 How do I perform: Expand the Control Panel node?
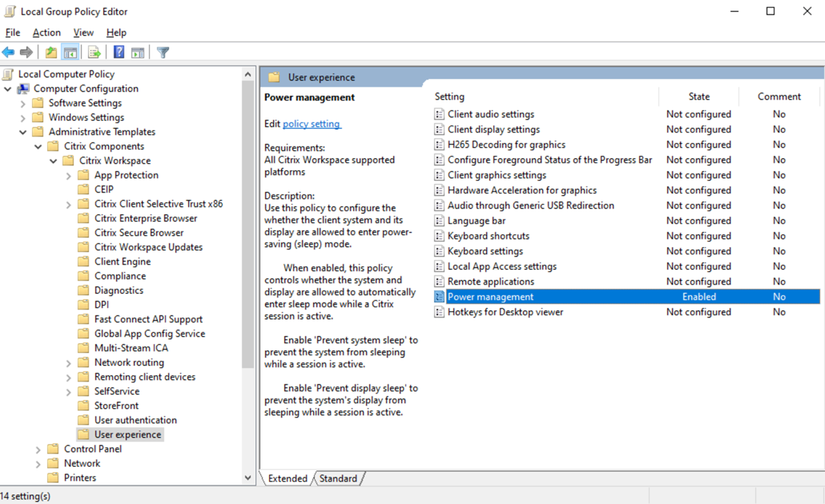(x=38, y=450)
